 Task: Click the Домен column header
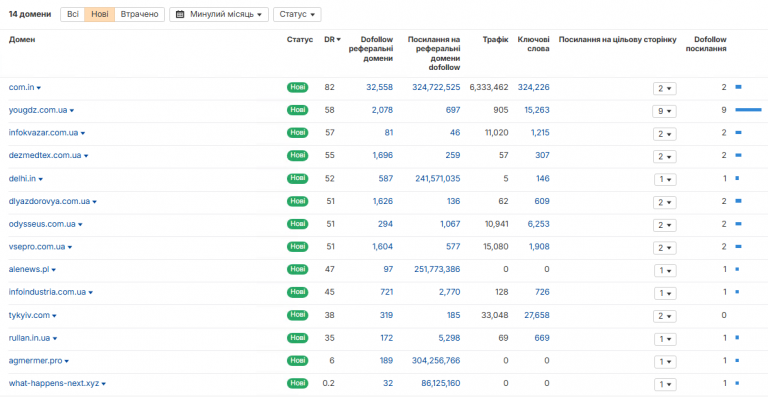pyautogui.click(x=22, y=40)
